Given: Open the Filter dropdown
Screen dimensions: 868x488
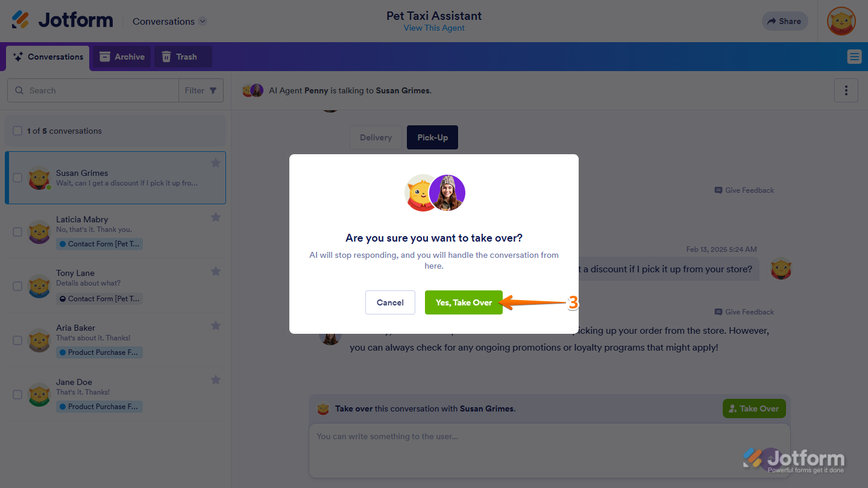Looking at the screenshot, I should [x=201, y=90].
